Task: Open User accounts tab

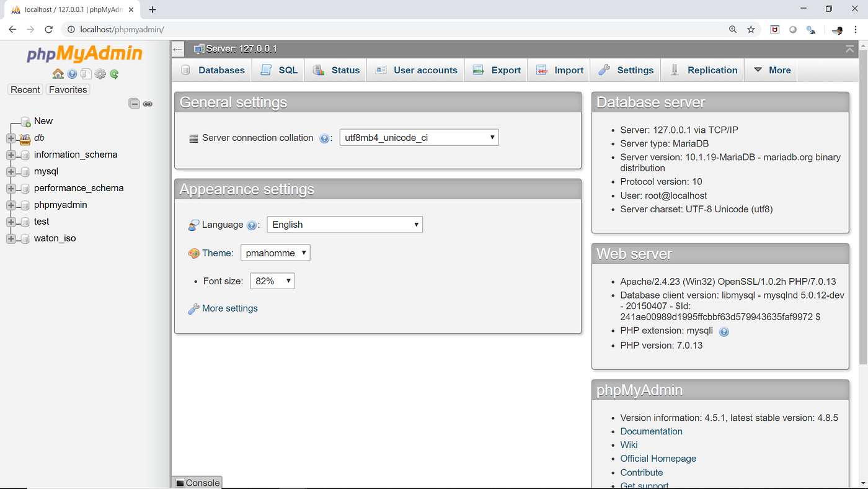Action: (x=417, y=70)
